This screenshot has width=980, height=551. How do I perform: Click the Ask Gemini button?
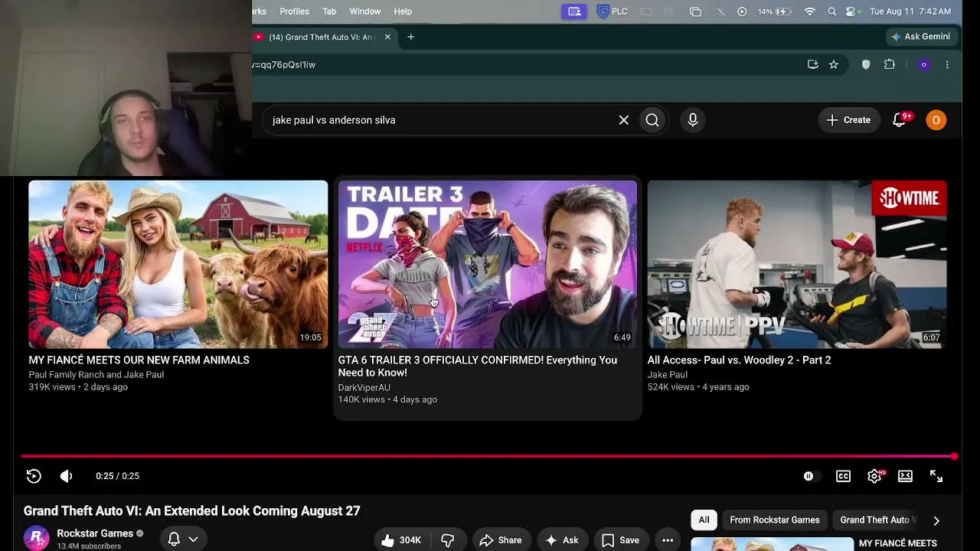(920, 37)
